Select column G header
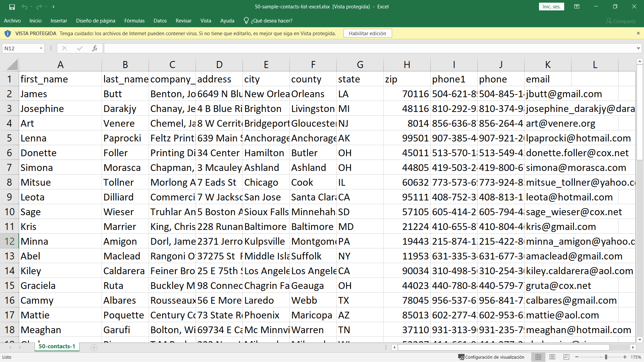The image size is (644, 362). point(360,64)
